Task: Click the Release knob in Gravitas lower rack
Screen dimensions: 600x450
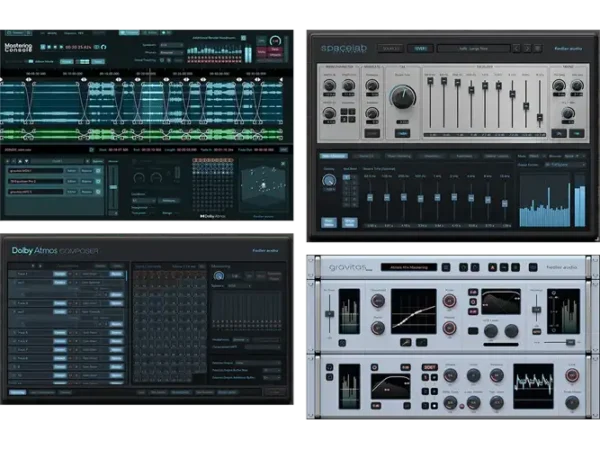Action: [x=497, y=376]
